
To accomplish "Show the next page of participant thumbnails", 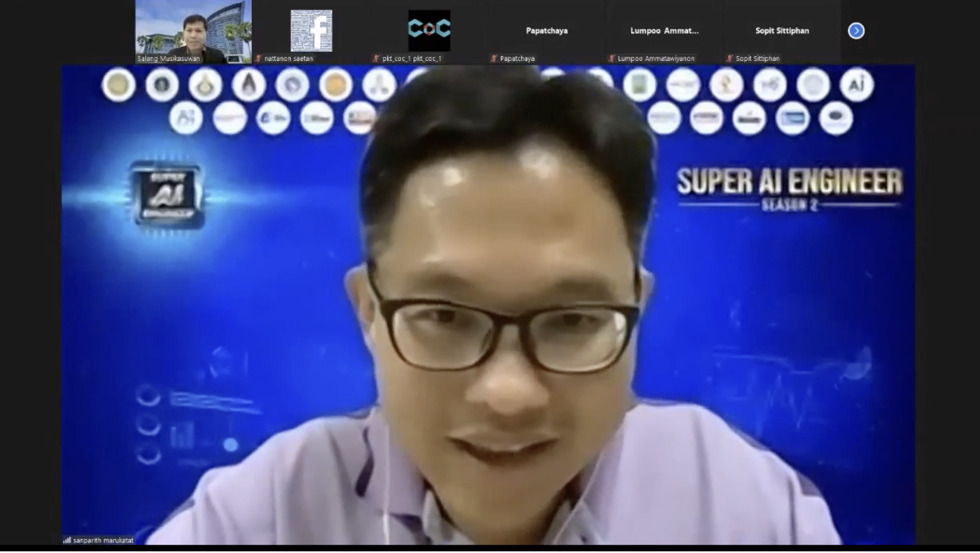I will click(x=856, y=30).
